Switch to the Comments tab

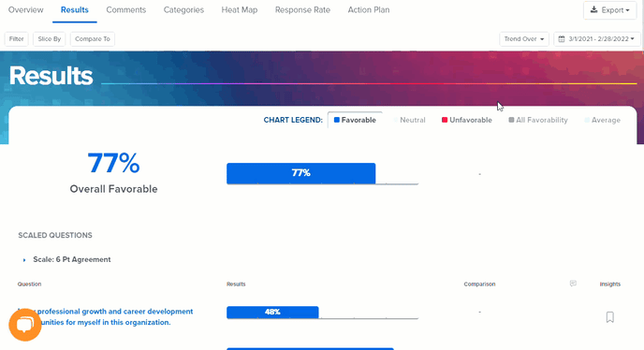126,10
